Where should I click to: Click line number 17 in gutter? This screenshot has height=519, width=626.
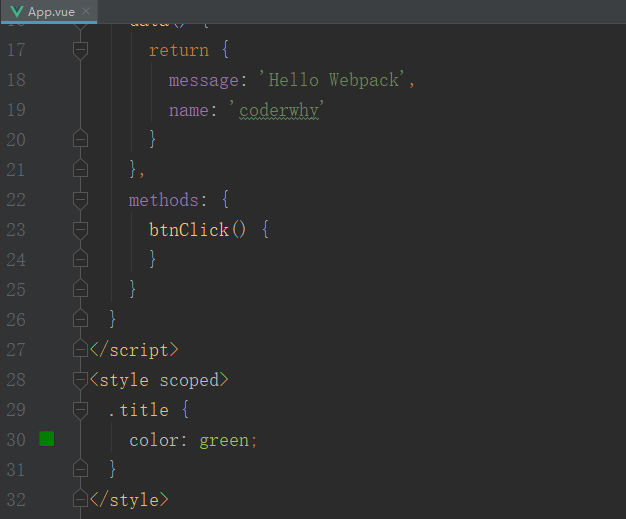[16, 50]
